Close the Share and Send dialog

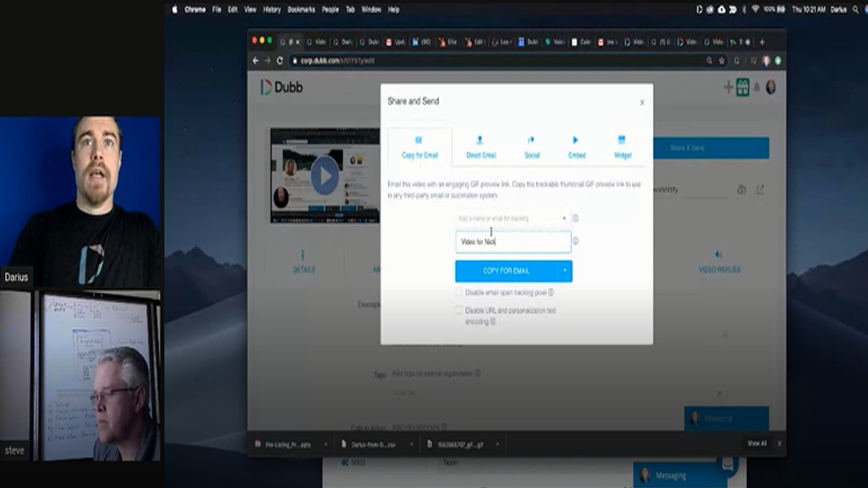(x=642, y=102)
